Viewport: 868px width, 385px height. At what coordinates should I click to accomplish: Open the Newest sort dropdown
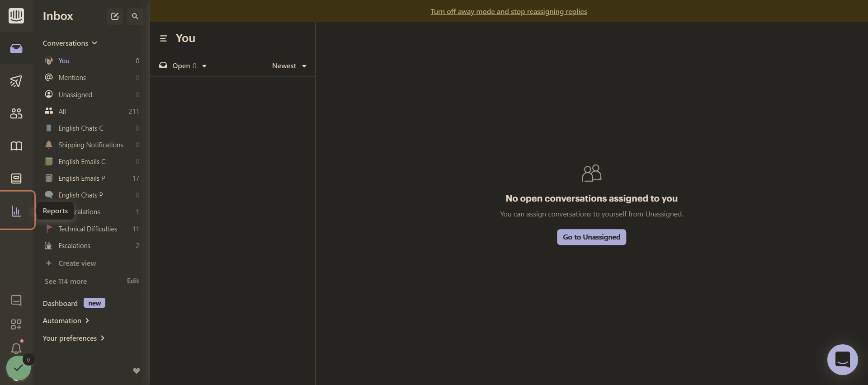pyautogui.click(x=289, y=66)
